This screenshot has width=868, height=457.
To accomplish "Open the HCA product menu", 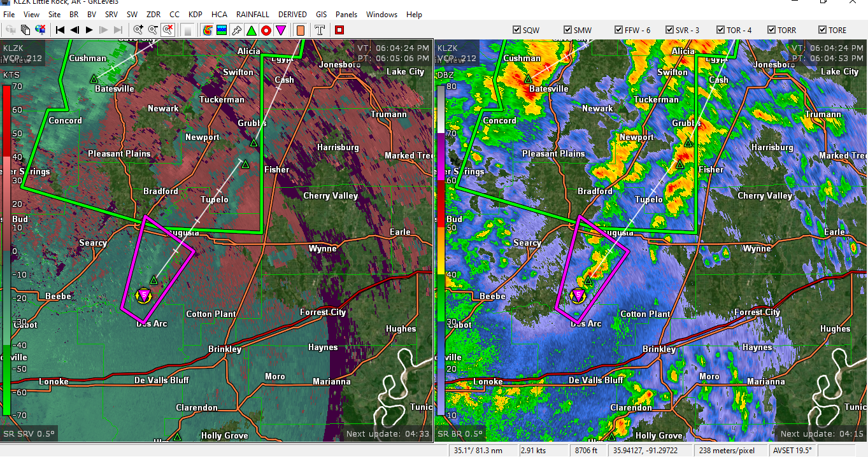I will 219,15.
